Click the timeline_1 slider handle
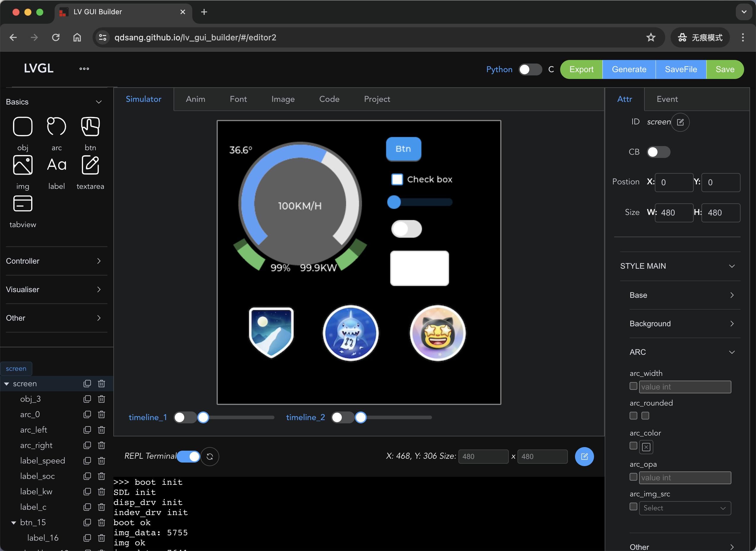Viewport: 756px width, 551px height. (203, 417)
